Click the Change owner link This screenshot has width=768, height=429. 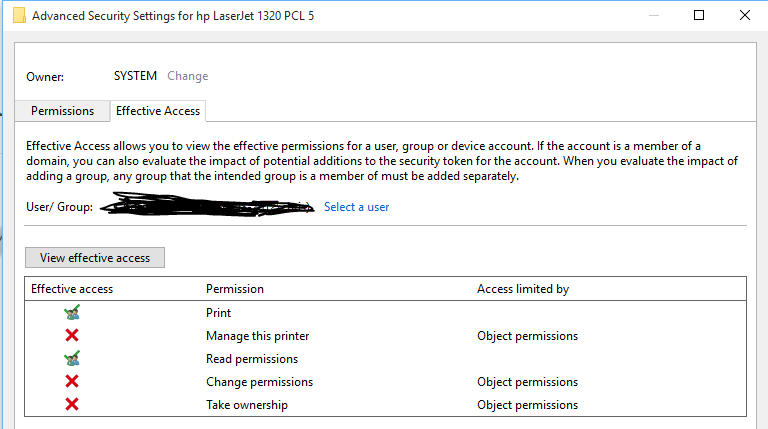(x=188, y=76)
